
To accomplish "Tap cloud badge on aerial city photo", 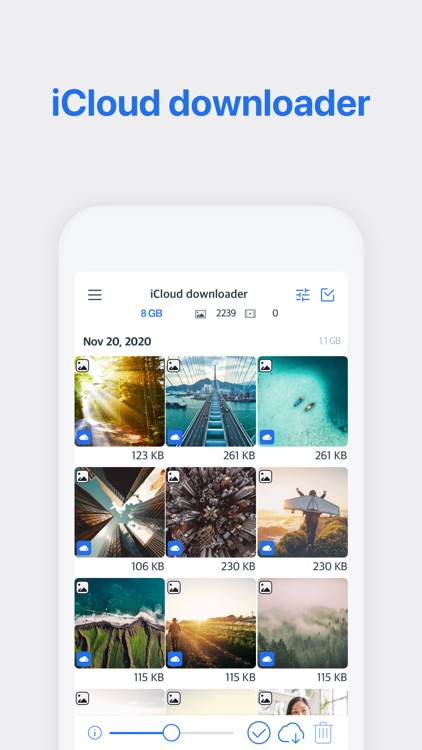I will [175, 548].
